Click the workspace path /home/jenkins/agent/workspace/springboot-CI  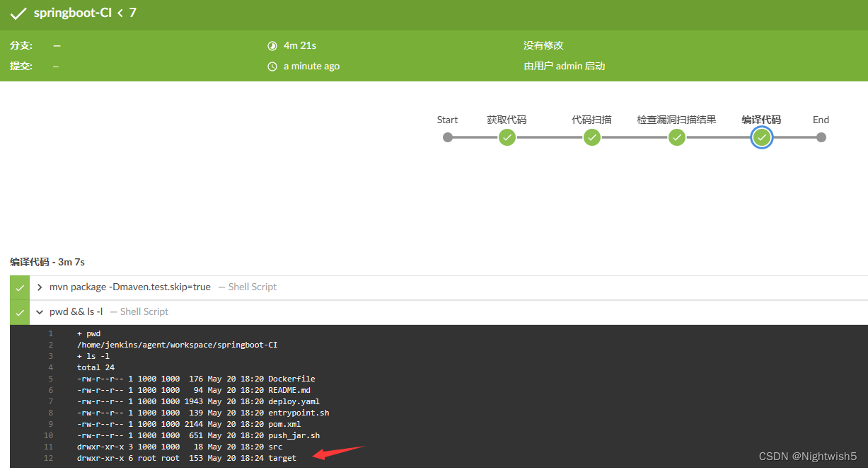pos(177,345)
